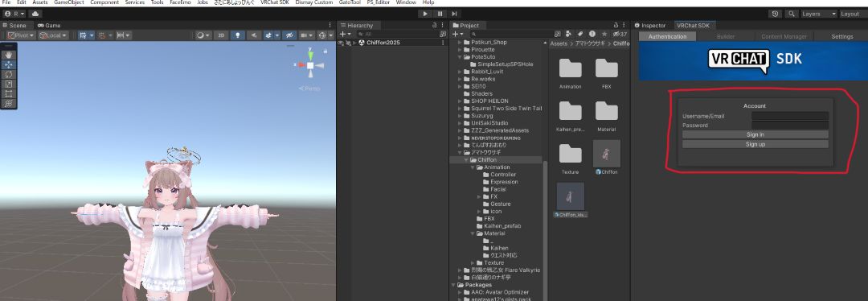
Task: Collapse the Animation folder in Project tree
Action: [473, 167]
